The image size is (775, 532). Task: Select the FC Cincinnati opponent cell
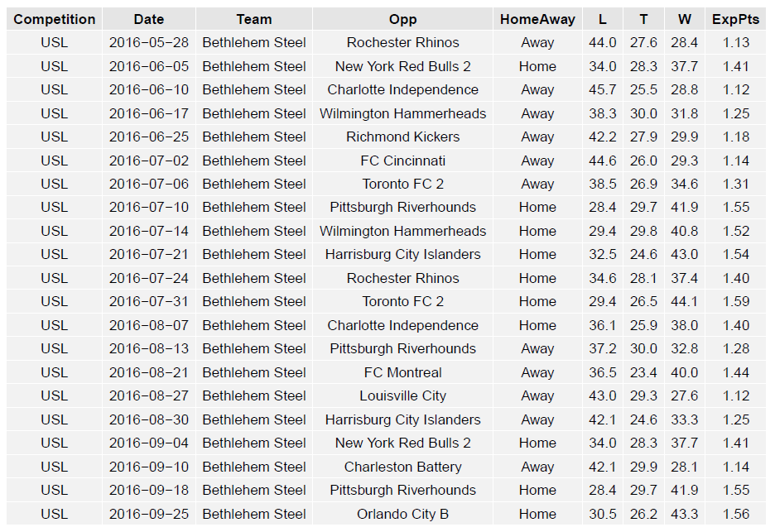coord(402,161)
